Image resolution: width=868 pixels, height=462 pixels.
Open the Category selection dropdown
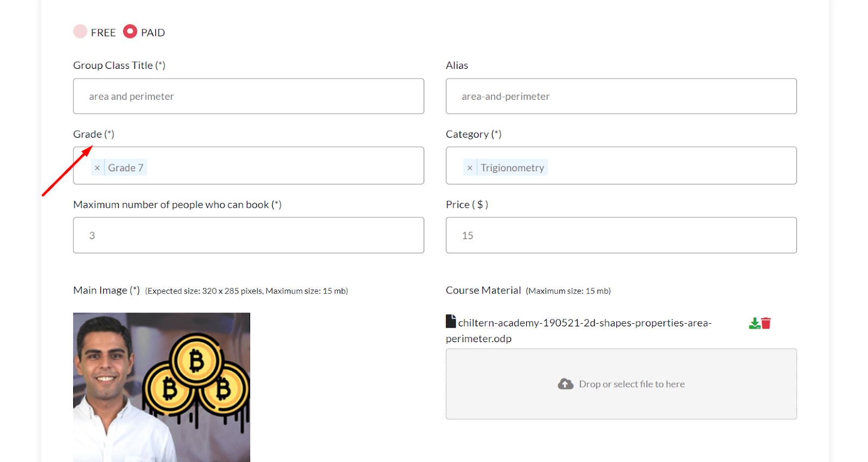point(621,165)
